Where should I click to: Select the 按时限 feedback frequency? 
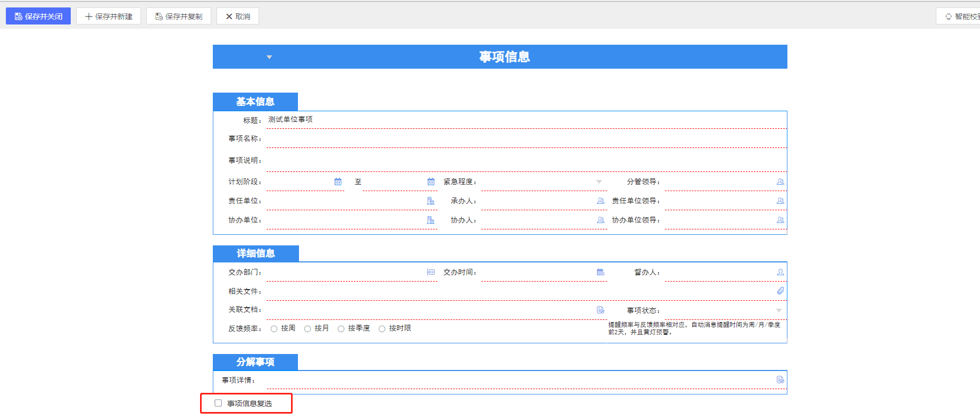coord(382,329)
